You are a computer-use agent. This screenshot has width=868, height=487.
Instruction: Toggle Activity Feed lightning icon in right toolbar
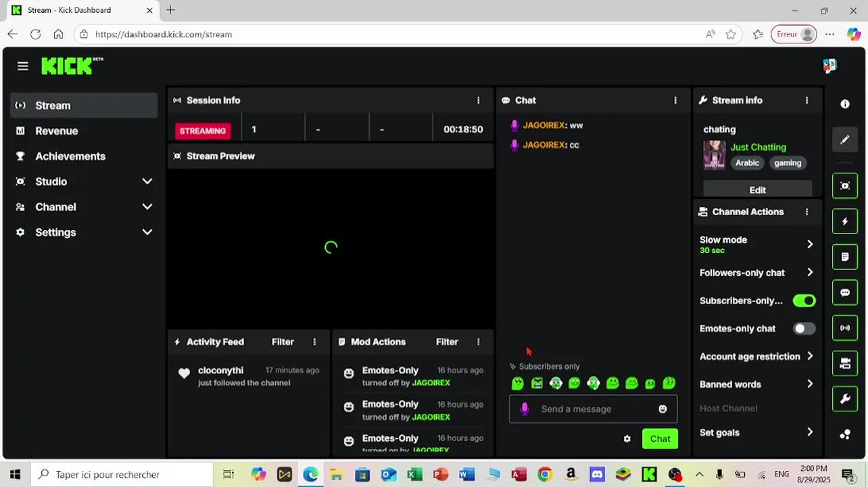[x=845, y=221]
